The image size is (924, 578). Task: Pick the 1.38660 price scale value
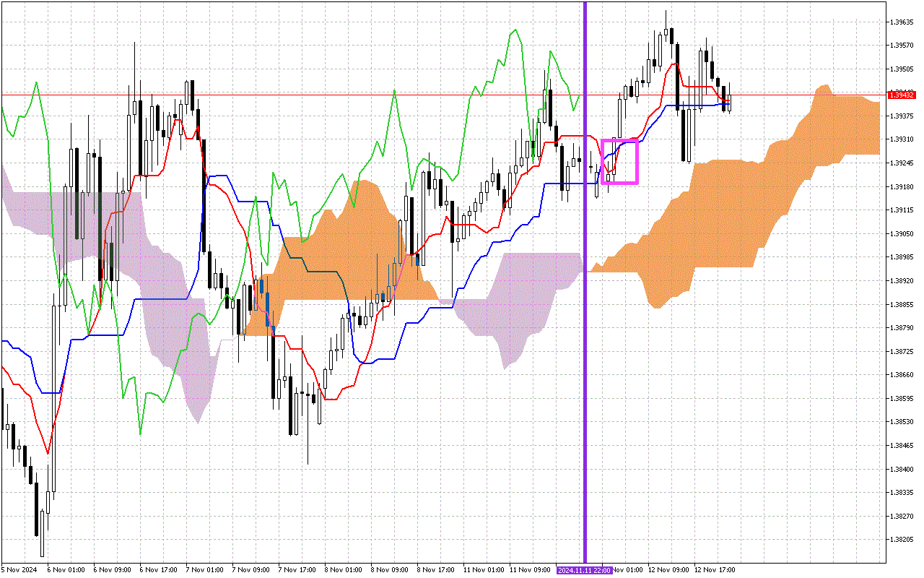point(901,375)
